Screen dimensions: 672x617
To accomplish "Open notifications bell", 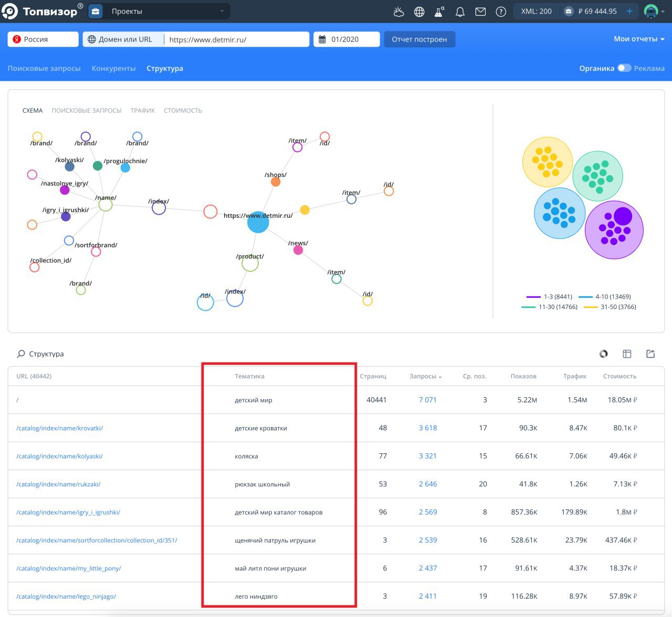I will point(460,12).
